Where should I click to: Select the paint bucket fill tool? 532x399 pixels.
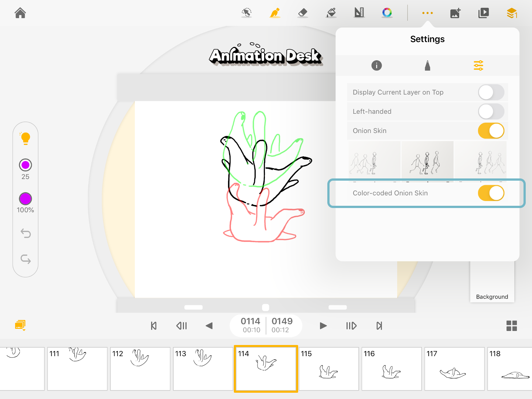coord(331,13)
